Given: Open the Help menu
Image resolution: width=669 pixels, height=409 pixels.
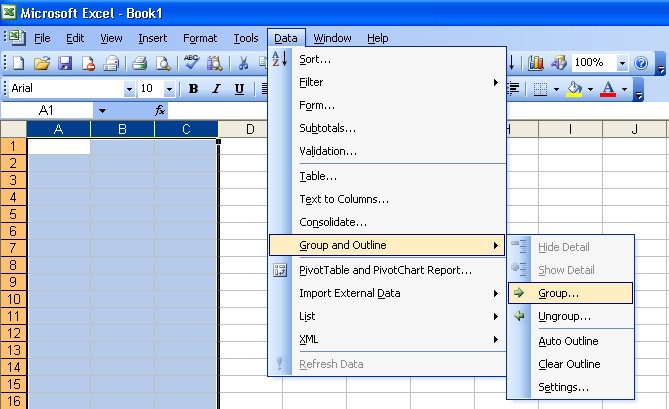Looking at the screenshot, I should coord(378,38).
